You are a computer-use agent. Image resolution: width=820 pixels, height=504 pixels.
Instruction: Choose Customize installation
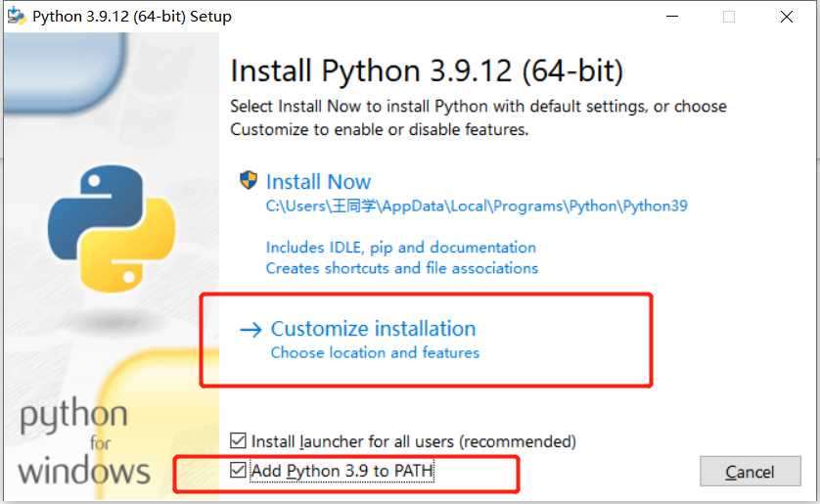pyautogui.click(x=373, y=329)
